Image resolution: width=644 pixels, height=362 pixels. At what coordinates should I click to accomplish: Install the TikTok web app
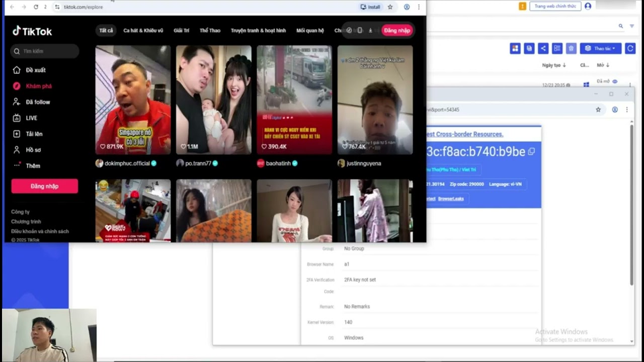pyautogui.click(x=370, y=7)
